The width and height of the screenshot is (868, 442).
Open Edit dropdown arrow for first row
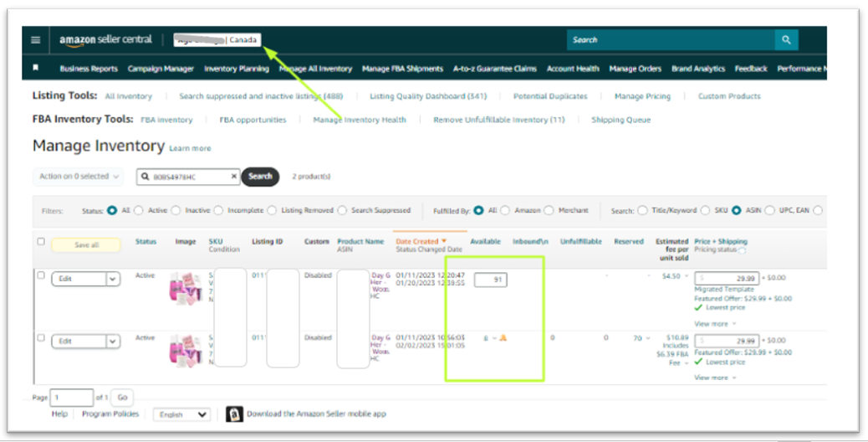point(113,279)
